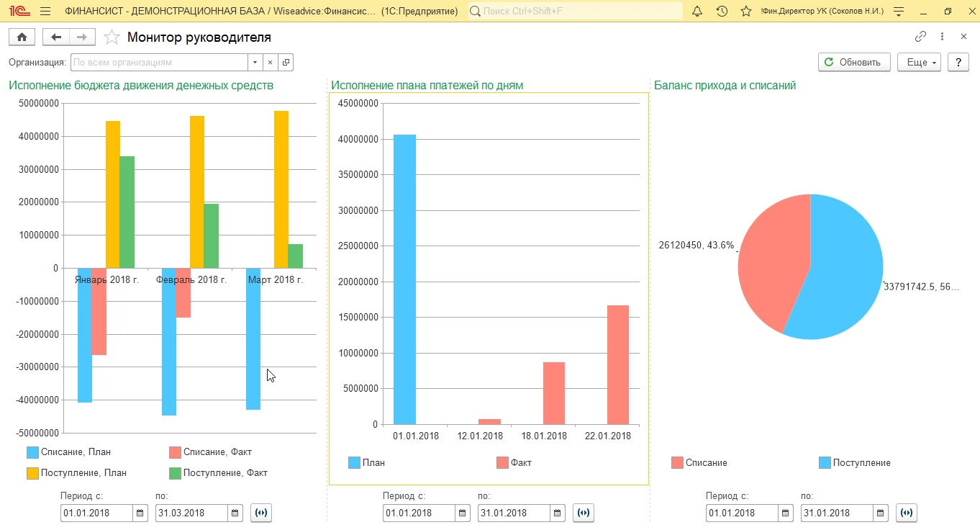Open calendar for payments chart start date
This screenshot has width=980, height=530.
(463, 513)
